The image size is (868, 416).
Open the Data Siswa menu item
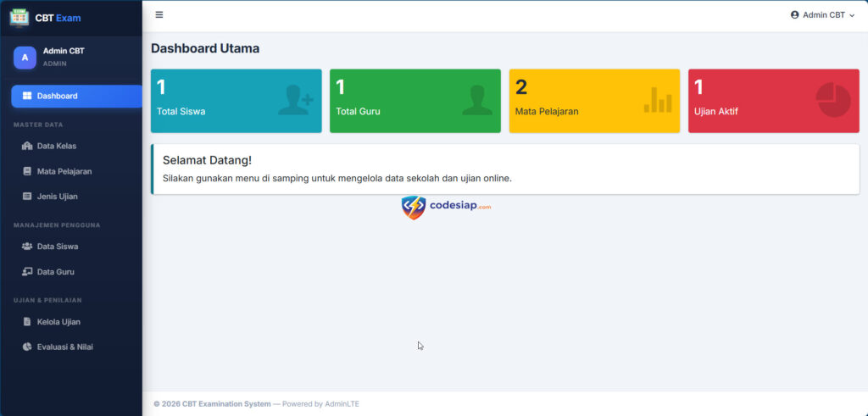pyautogui.click(x=58, y=247)
